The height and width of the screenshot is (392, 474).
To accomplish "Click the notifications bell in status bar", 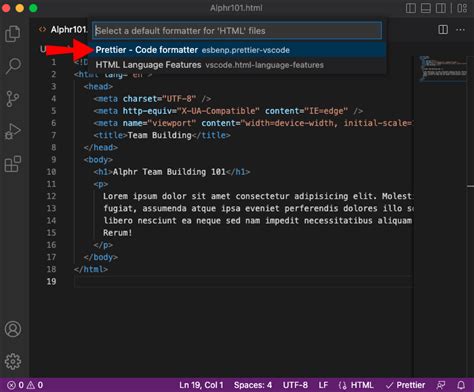I will click(461, 385).
